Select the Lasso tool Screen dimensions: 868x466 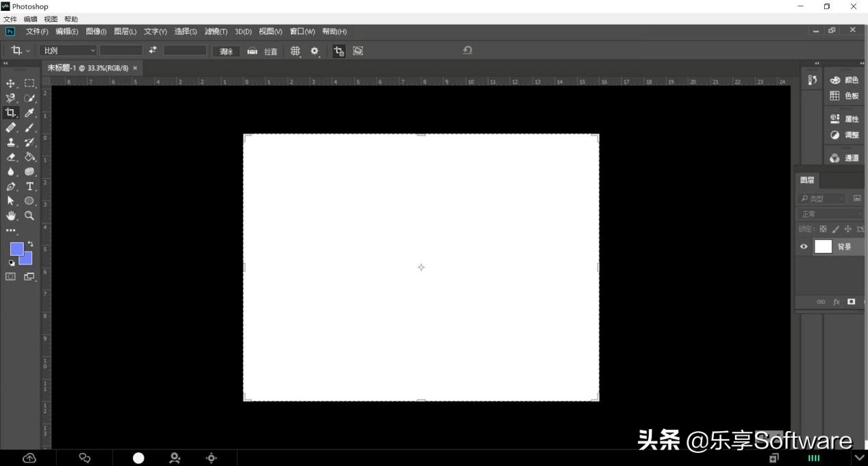pyautogui.click(x=10, y=98)
